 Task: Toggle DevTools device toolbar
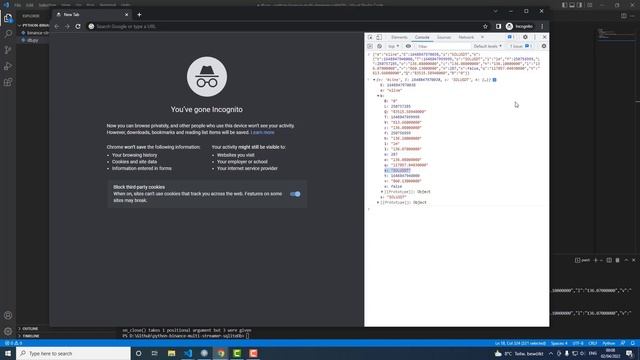(379, 37)
